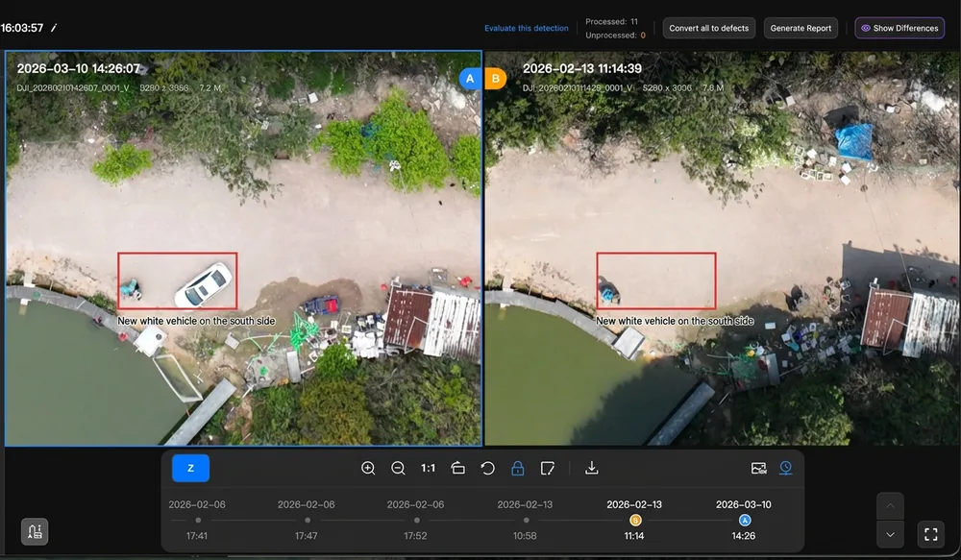Click the left image 2026-03-10 14:26:07 title

79,68
